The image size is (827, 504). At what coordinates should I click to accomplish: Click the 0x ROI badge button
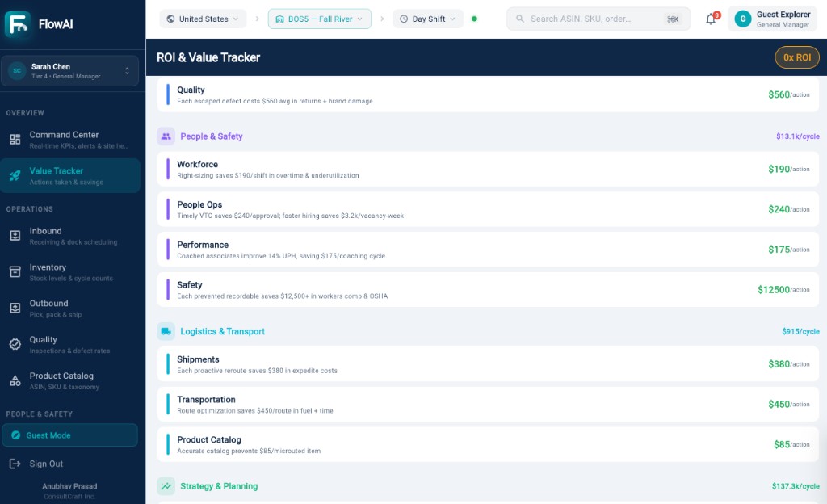(x=797, y=57)
